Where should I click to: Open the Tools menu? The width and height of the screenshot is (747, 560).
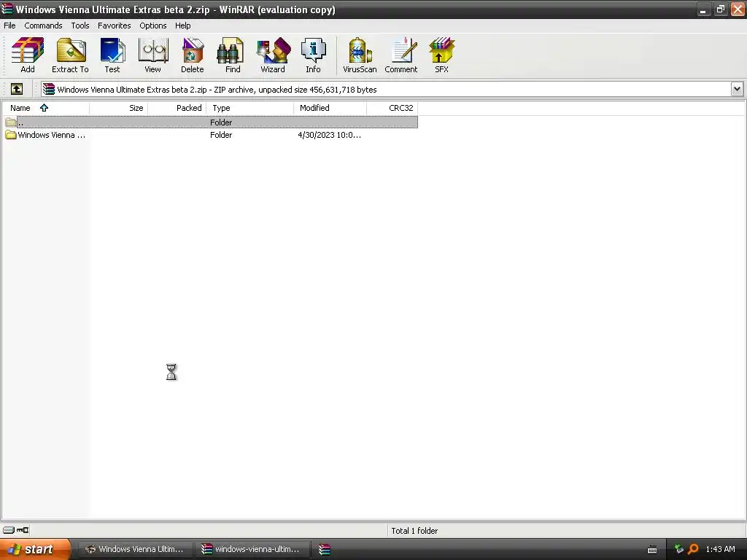coord(80,26)
